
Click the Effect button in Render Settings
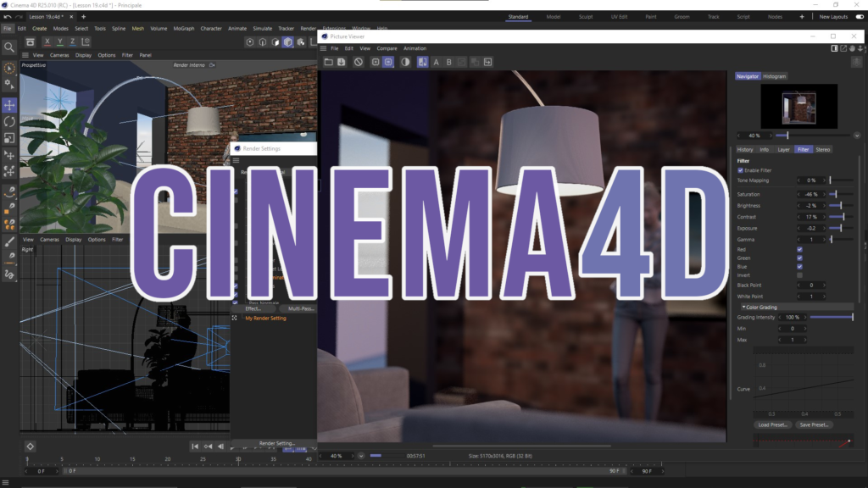click(x=253, y=308)
